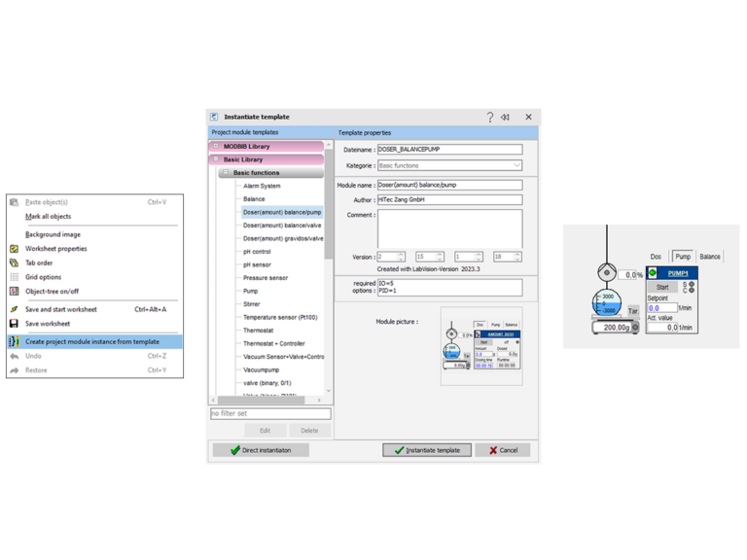
Task: Click the Setpoint value field on PUMP1
Action: [662, 307]
